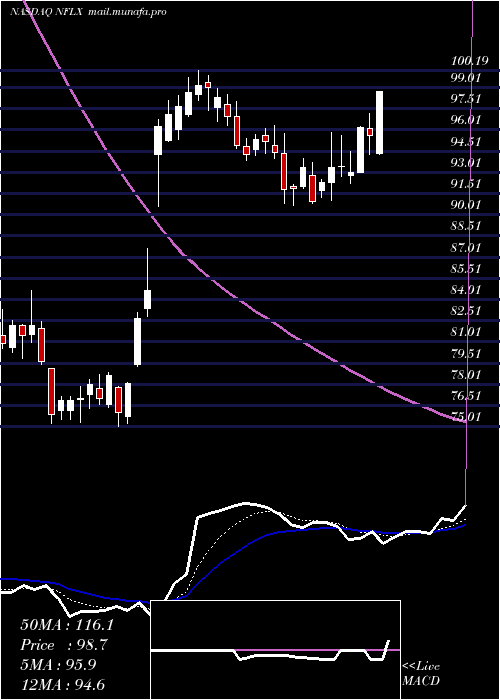Click the 94.51 price axis label

pos(467,142)
